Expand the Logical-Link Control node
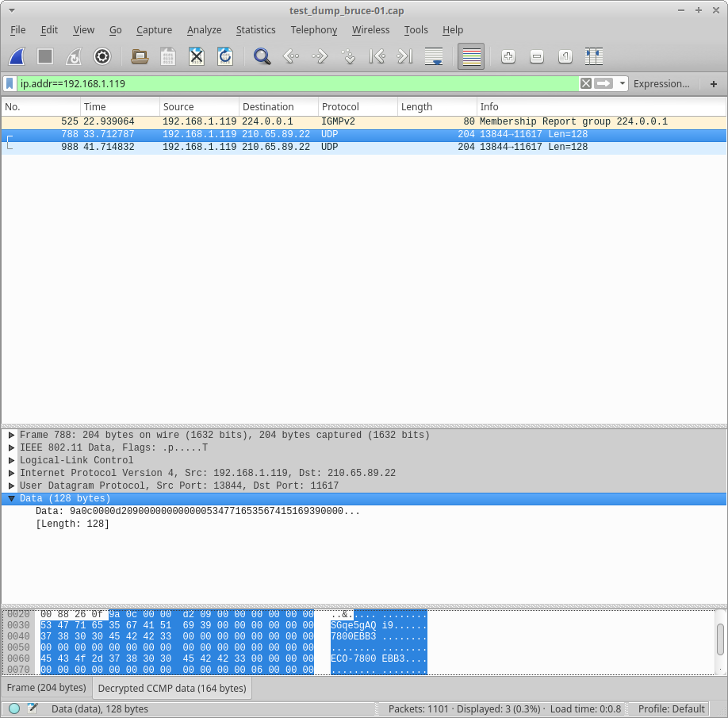This screenshot has height=718, width=728. pyautogui.click(x=12, y=460)
